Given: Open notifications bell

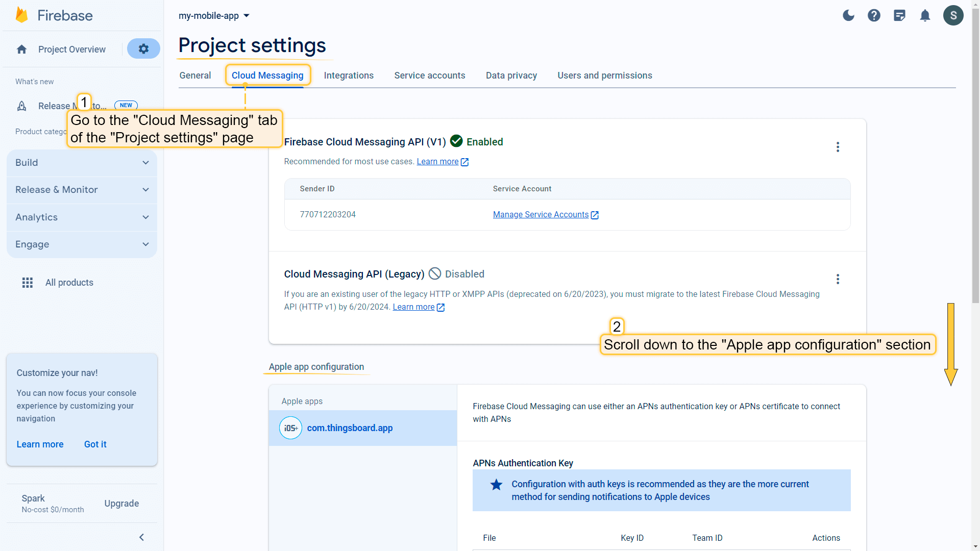Looking at the screenshot, I should [925, 15].
